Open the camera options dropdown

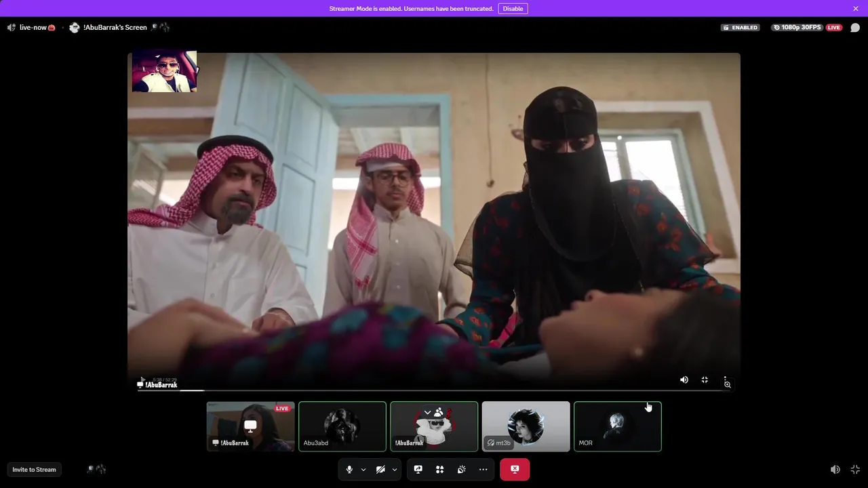click(x=395, y=470)
